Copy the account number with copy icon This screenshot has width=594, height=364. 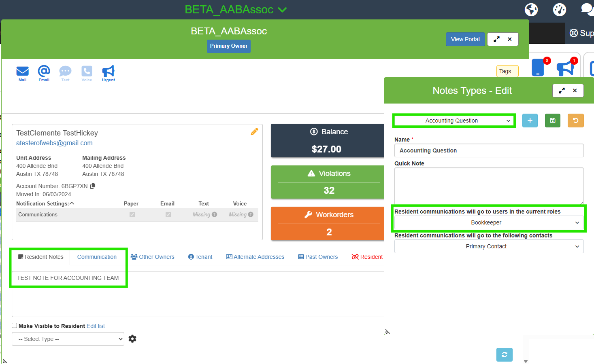pos(93,186)
